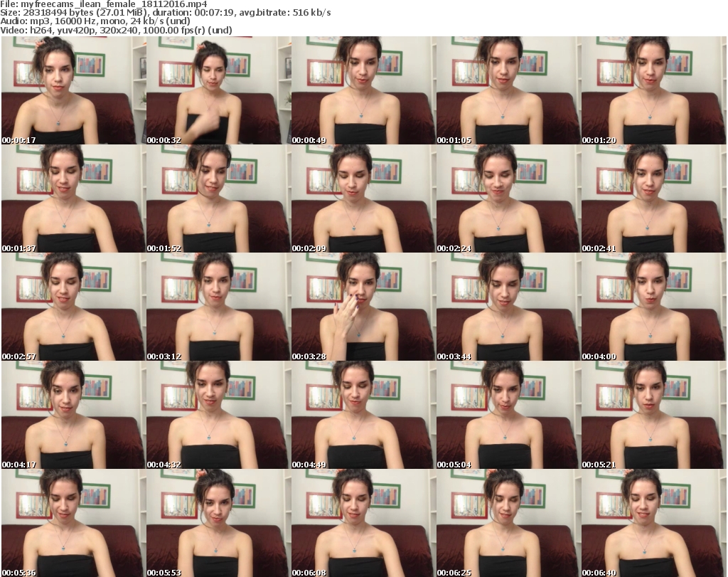Click the 00:03:28 thumbnail
This screenshot has height=577, width=728.
pos(363,307)
